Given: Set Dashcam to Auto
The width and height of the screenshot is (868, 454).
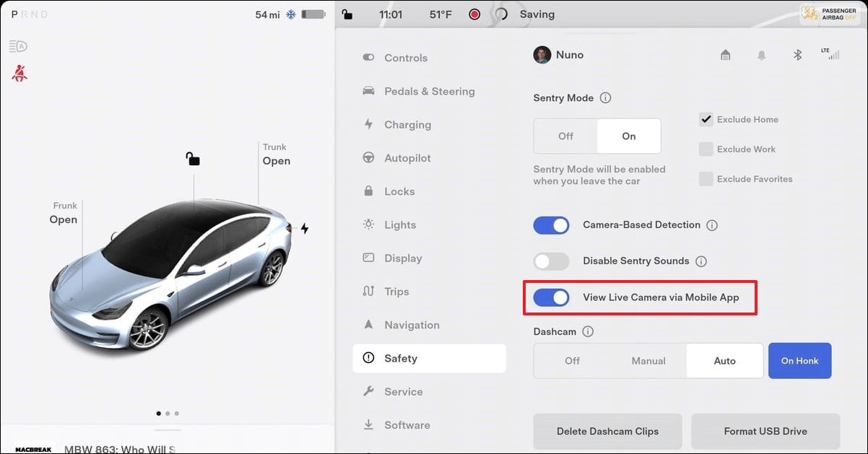Looking at the screenshot, I should [x=725, y=361].
